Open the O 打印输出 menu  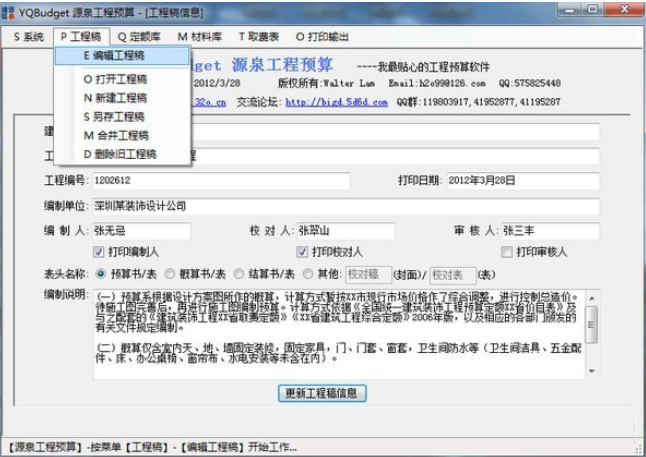click(322, 37)
